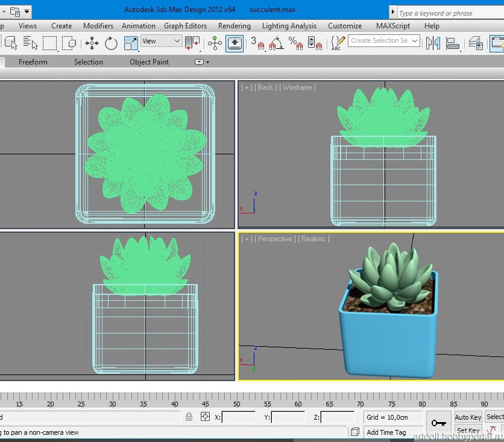Viewport: 504px width, 442px height.
Task: Select the Move tool
Action: click(x=92, y=43)
